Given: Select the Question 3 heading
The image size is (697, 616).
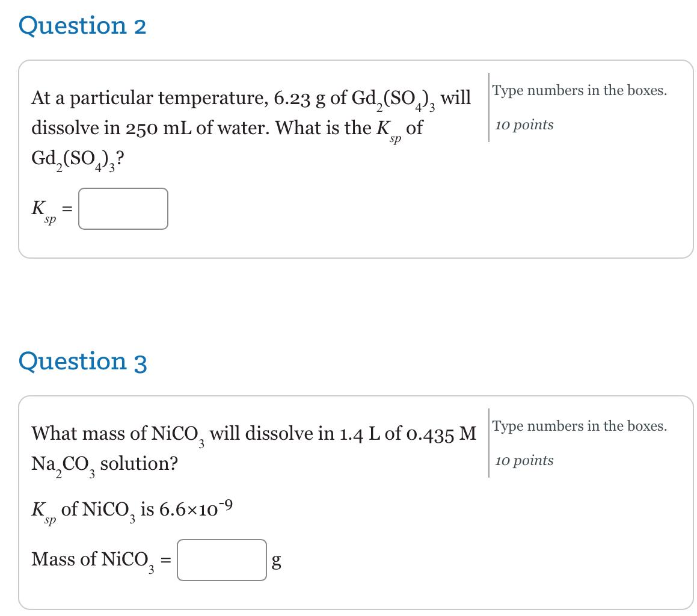Looking at the screenshot, I should coord(81,361).
